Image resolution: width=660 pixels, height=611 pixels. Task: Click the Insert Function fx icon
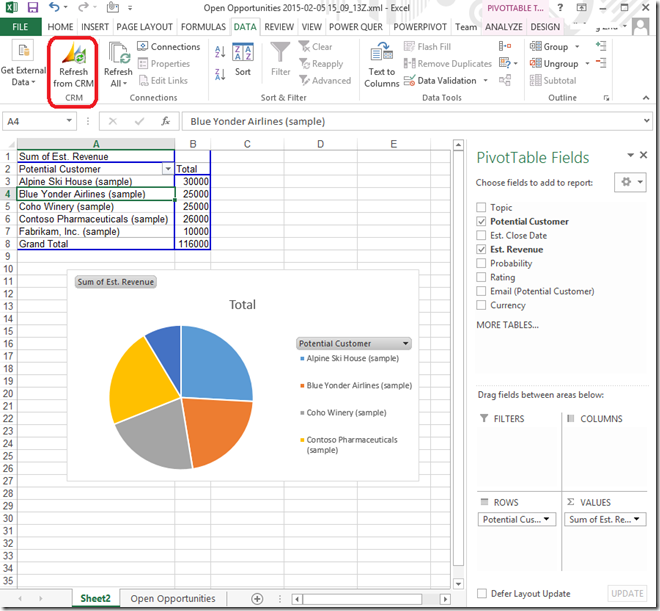[x=165, y=122]
